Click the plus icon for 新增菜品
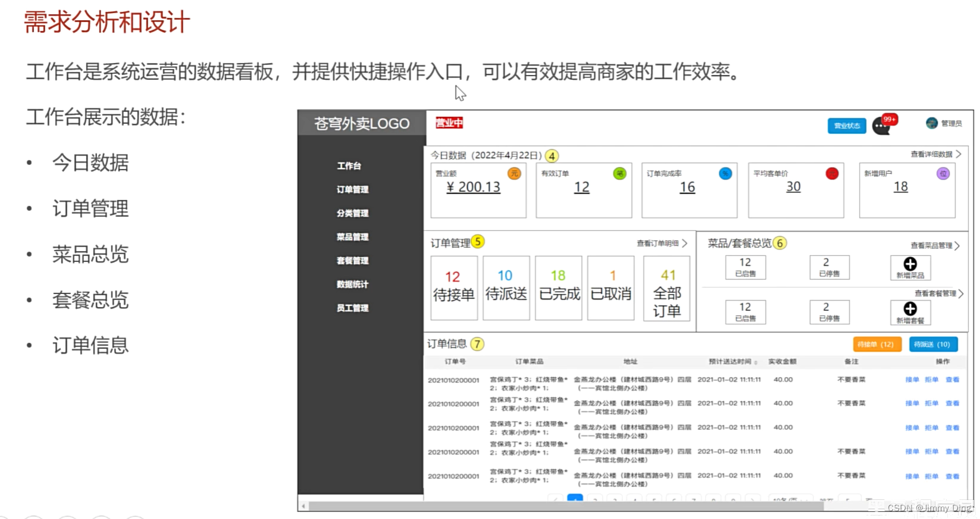The height and width of the screenshot is (519, 980). pyautogui.click(x=910, y=264)
